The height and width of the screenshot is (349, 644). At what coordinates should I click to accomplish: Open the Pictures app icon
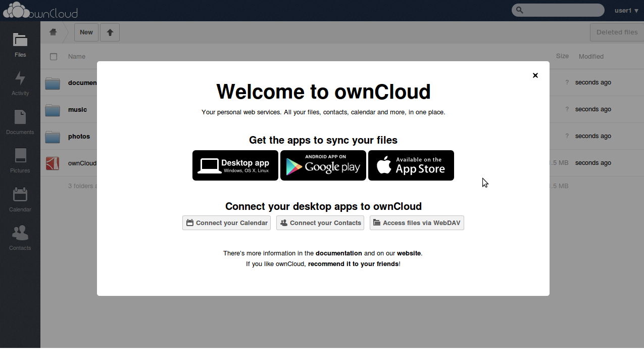coord(20,160)
